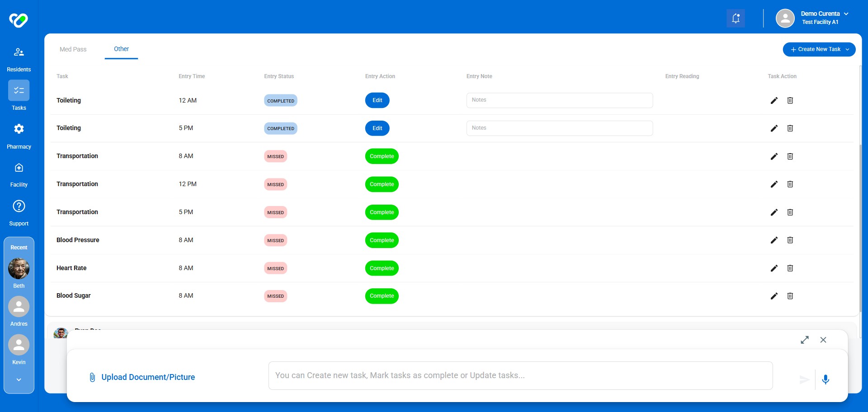The image size is (868, 412).
Task: Delete the Transportation 5 PM task
Action: coord(790,212)
